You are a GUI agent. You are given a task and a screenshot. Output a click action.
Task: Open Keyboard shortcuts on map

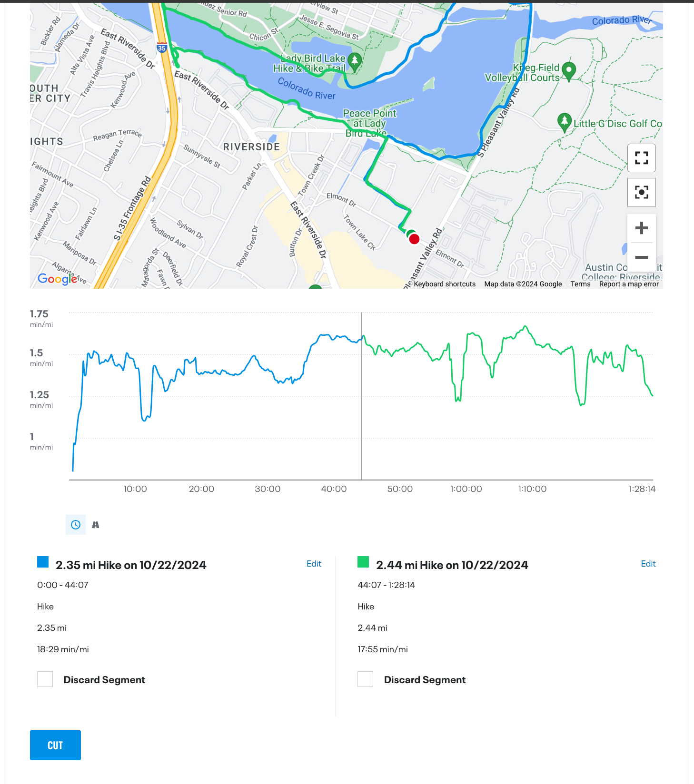444,284
